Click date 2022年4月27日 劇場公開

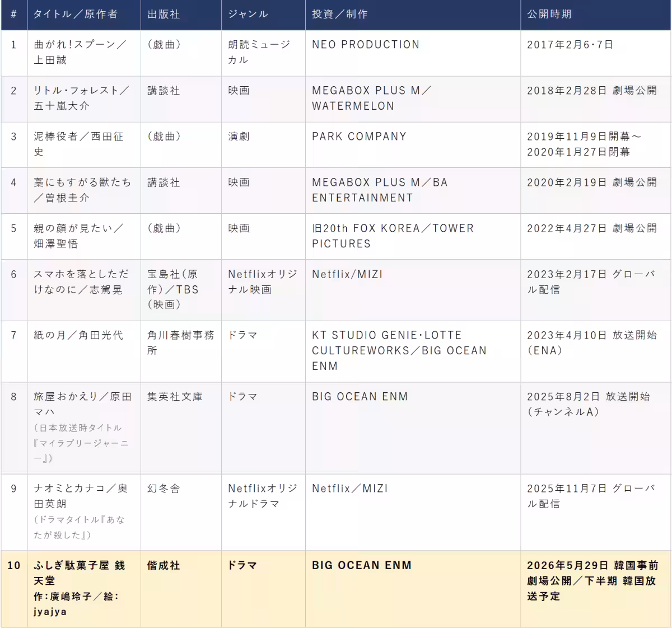(592, 228)
